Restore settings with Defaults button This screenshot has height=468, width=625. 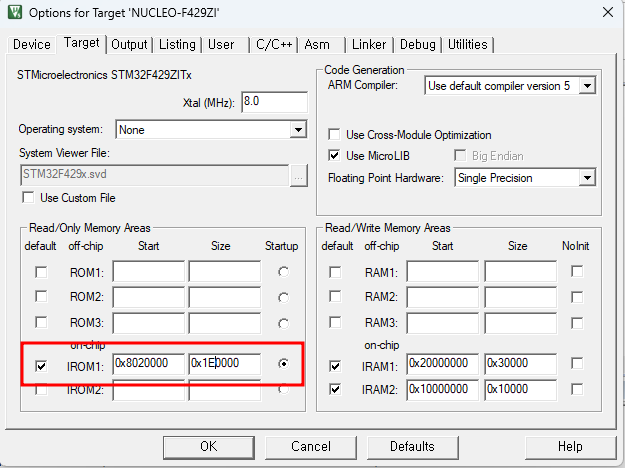(412, 447)
